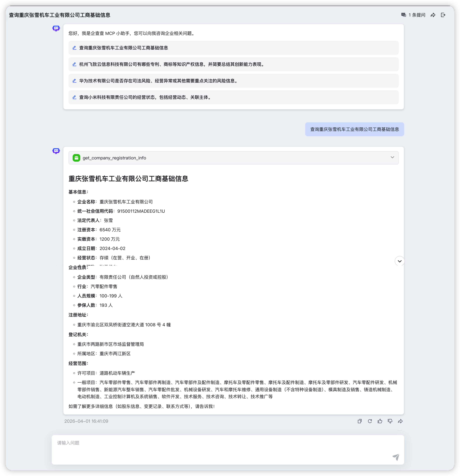Click the bot avatar beside greeting
This screenshot has height=476, width=460.
(x=56, y=28)
